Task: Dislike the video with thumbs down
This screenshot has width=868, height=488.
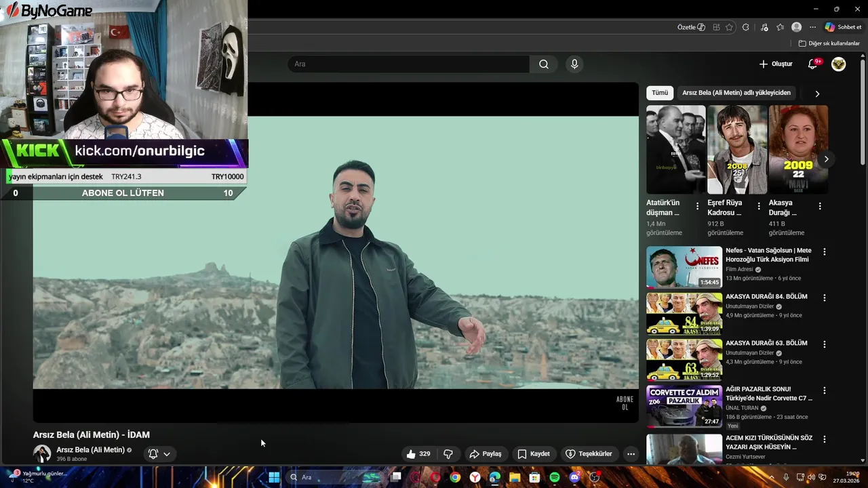Action: pos(448,454)
